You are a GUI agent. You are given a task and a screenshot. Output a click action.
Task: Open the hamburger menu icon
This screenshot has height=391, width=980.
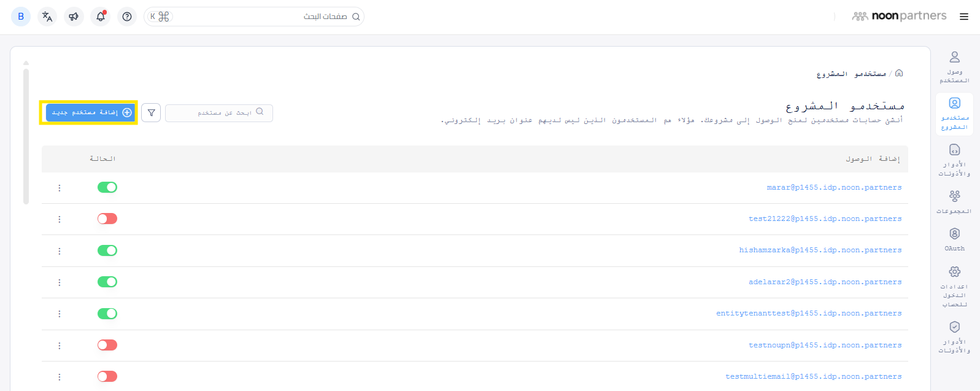tap(964, 17)
